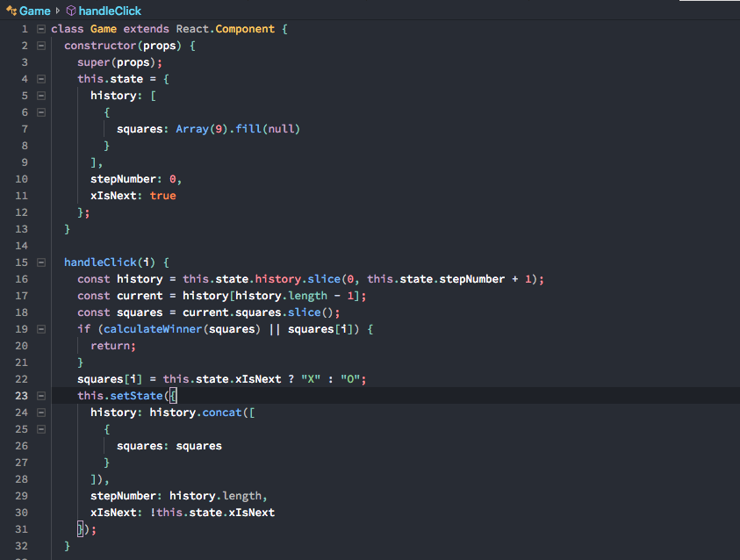Screen dimensions: 740x560
Task: Collapse the setState fold on line 23
Action: pos(41,396)
